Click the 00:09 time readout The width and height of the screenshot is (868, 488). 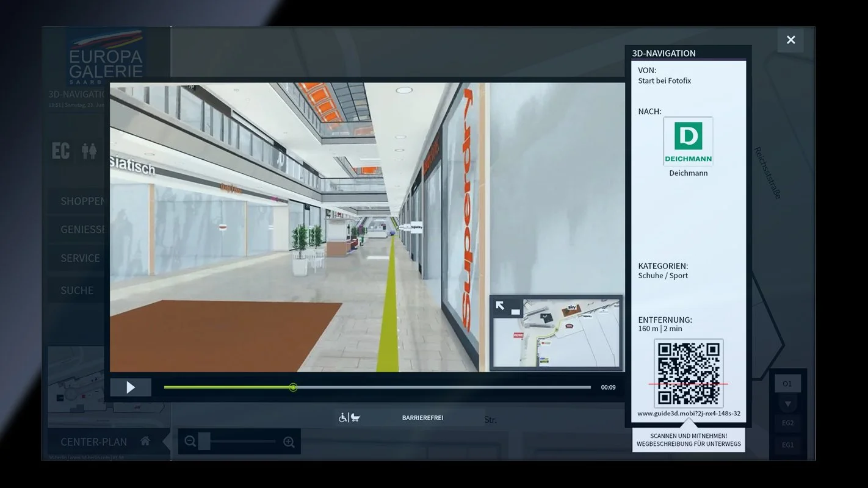(x=608, y=387)
